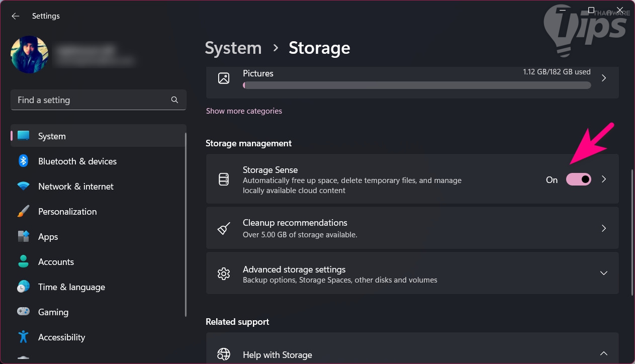Navigate to System in the breadcrumb
The width and height of the screenshot is (635, 364).
click(x=233, y=48)
